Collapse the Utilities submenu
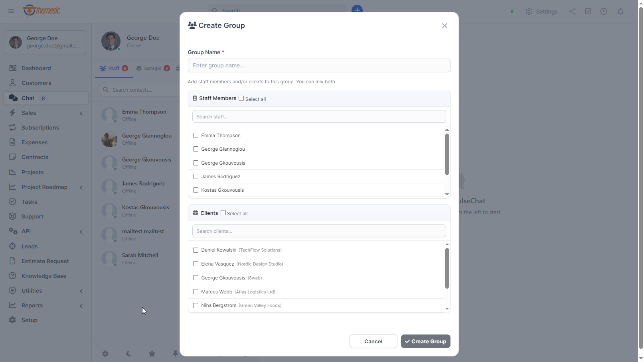 81,291
